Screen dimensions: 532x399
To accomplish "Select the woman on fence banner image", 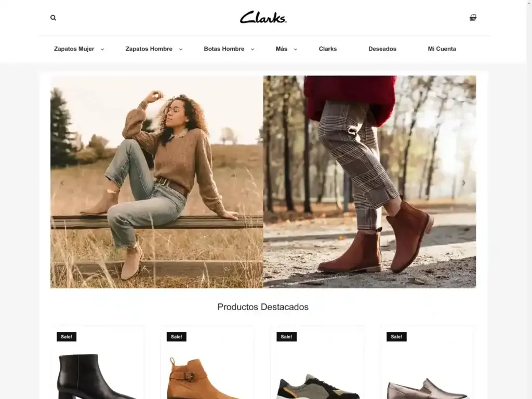I will (x=157, y=182).
